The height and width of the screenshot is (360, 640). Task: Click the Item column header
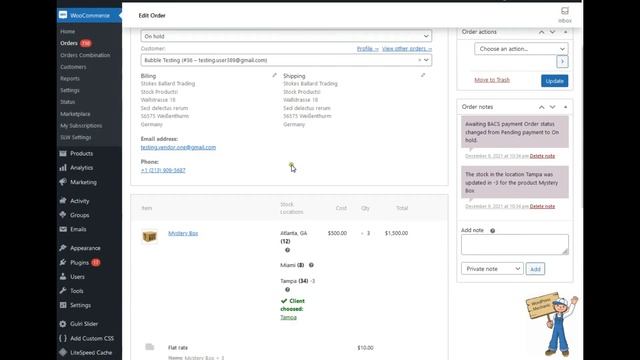[147, 208]
